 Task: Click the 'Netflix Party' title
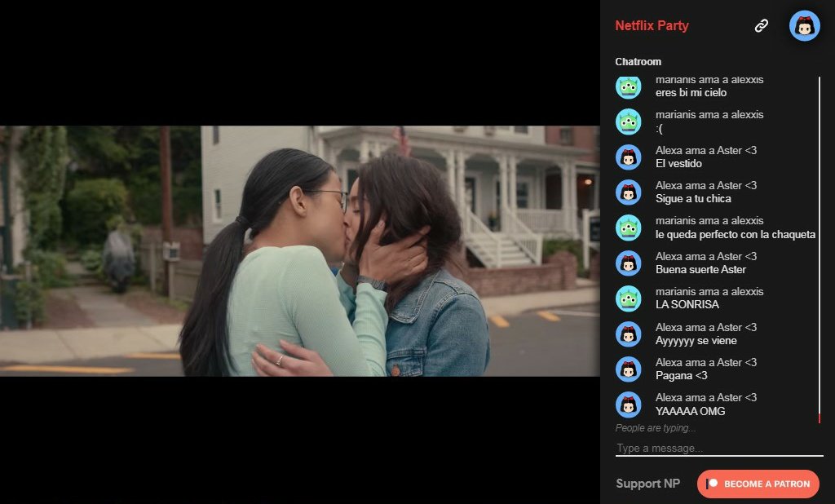tap(652, 25)
